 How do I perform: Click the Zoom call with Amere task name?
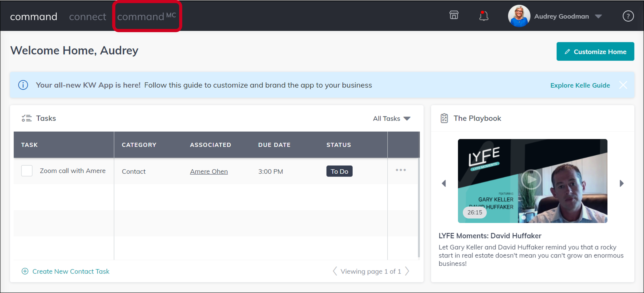[x=72, y=171]
